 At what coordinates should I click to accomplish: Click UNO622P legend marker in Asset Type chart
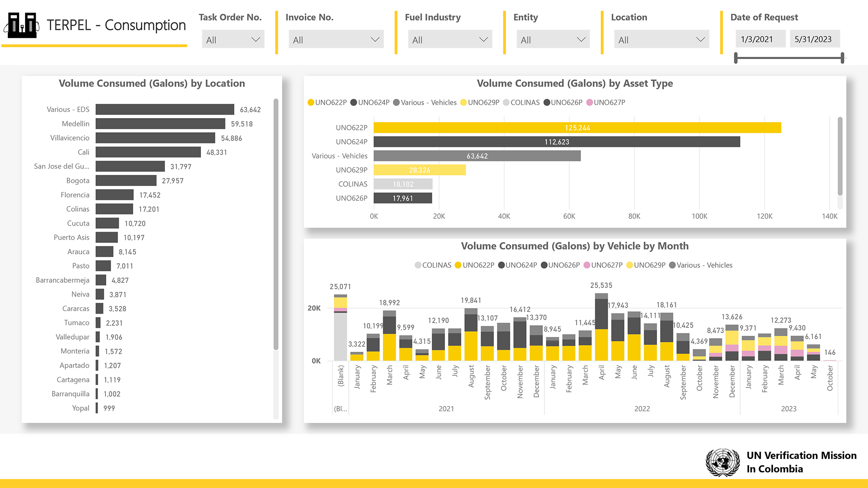(311, 102)
